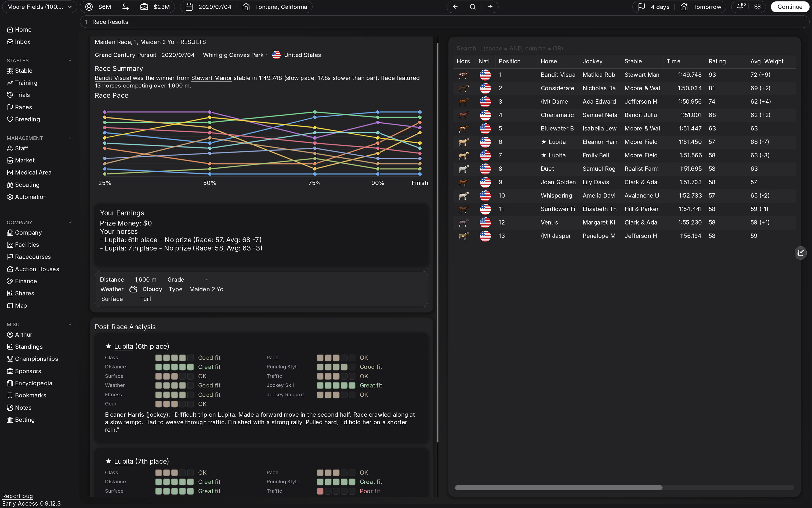This screenshot has width=812, height=508.
Task: Click the star icon beside Lupita 6th place
Action: pos(108,346)
